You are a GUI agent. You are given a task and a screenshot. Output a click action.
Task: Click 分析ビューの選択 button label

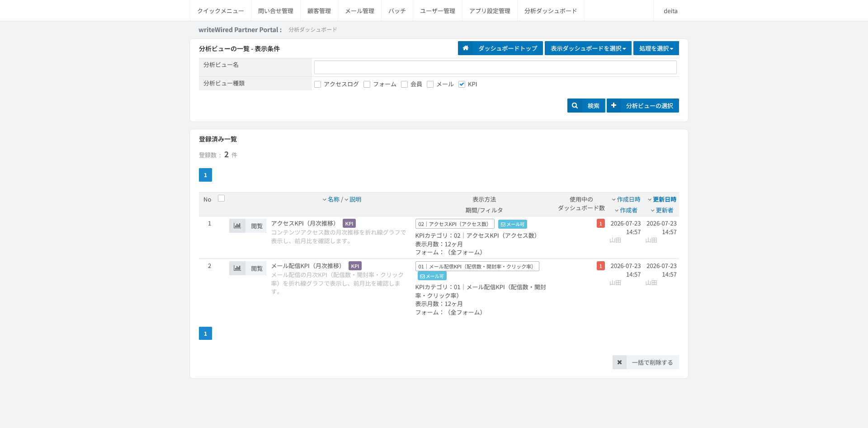(x=650, y=106)
